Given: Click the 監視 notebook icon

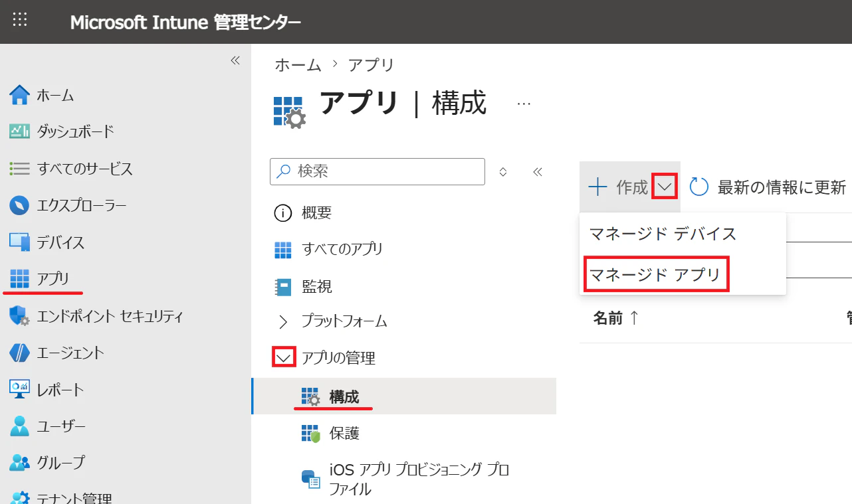Looking at the screenshot, I should coord(283,287).
